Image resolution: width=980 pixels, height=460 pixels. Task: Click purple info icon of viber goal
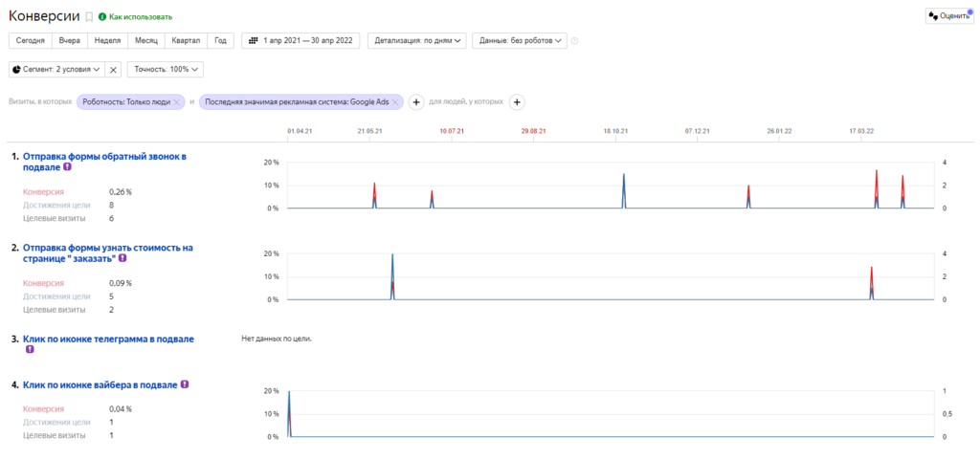coord(185,384)
